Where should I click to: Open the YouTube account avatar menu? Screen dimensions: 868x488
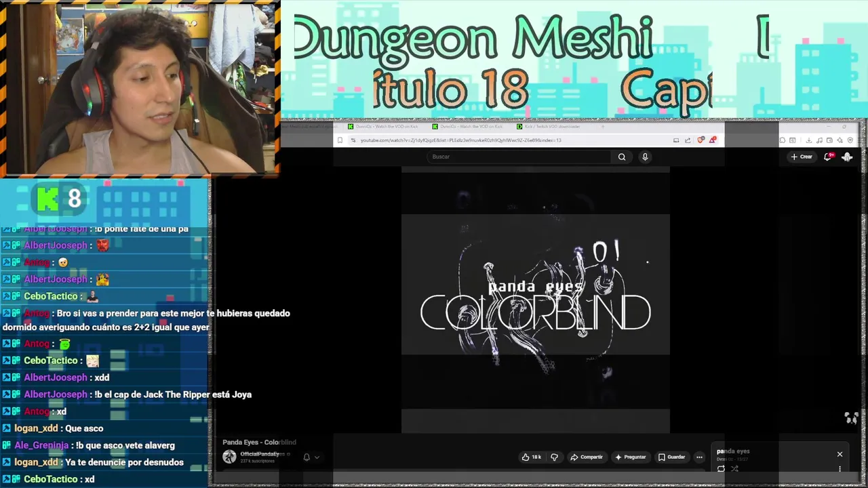[847, 157]
